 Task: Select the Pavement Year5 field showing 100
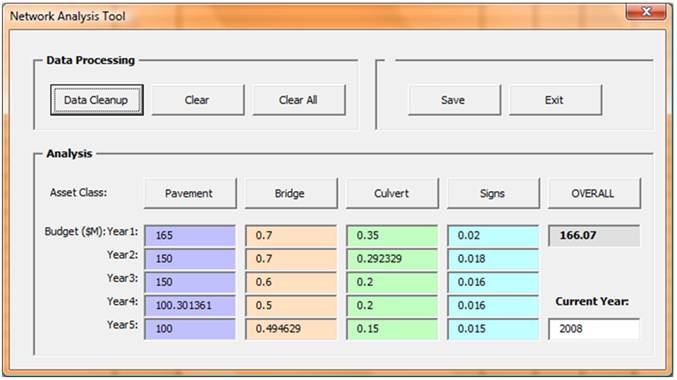(190, 329)
